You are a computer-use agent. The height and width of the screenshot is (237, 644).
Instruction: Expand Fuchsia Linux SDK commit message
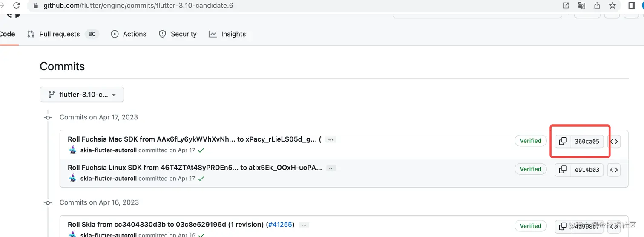pos(332,168)
